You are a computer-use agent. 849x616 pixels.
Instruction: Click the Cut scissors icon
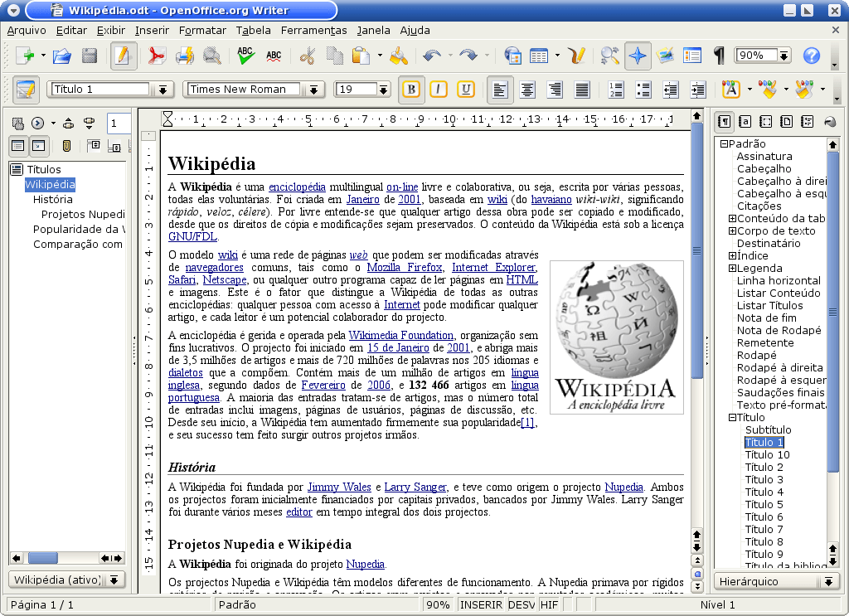pyautogui.click(x=308, y=56)
